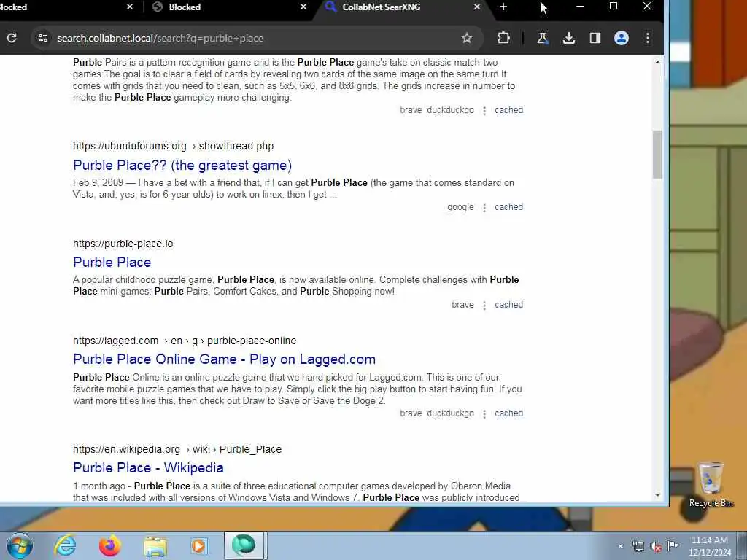Click duckduckgo label under Purble Pairs result

pyautogui.click(x=450, y=110)
